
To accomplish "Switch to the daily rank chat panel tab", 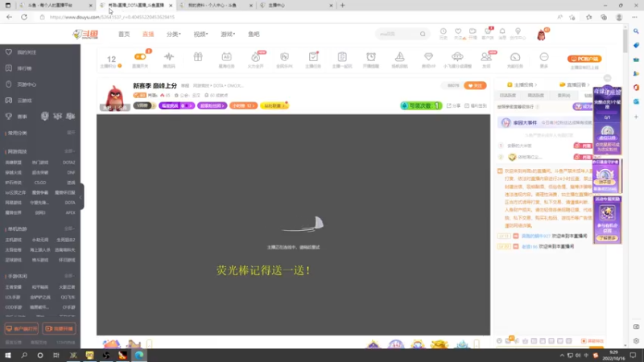I will [508, 95].
